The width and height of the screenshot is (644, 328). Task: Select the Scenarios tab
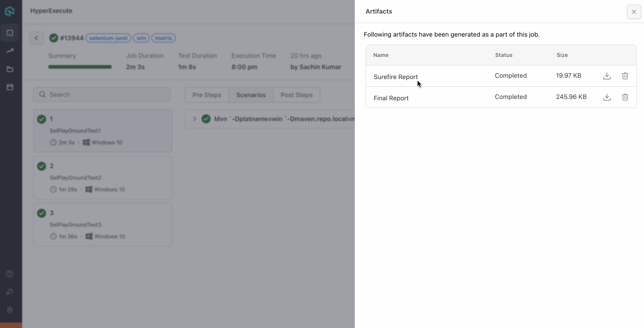[251, 95]
